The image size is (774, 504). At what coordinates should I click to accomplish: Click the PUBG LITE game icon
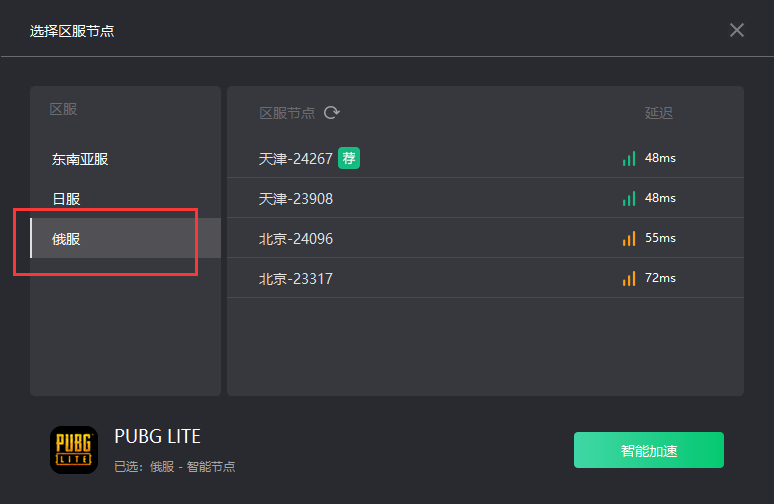click(x=74, y=450)
